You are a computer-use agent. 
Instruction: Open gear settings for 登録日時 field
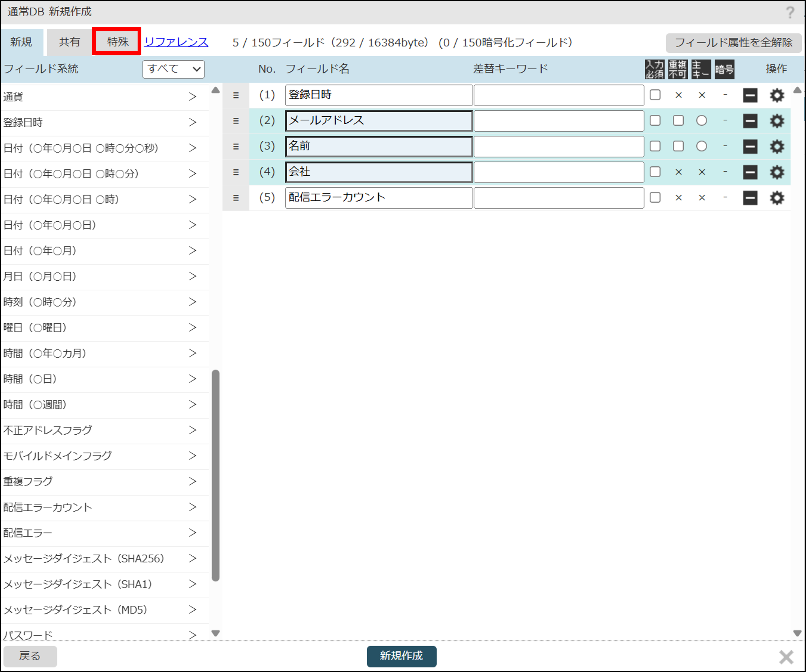pyautogui.click(x=776, y=95)
